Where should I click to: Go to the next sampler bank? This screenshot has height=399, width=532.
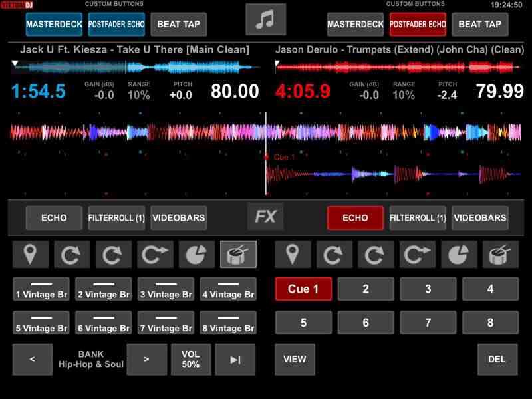146,359
